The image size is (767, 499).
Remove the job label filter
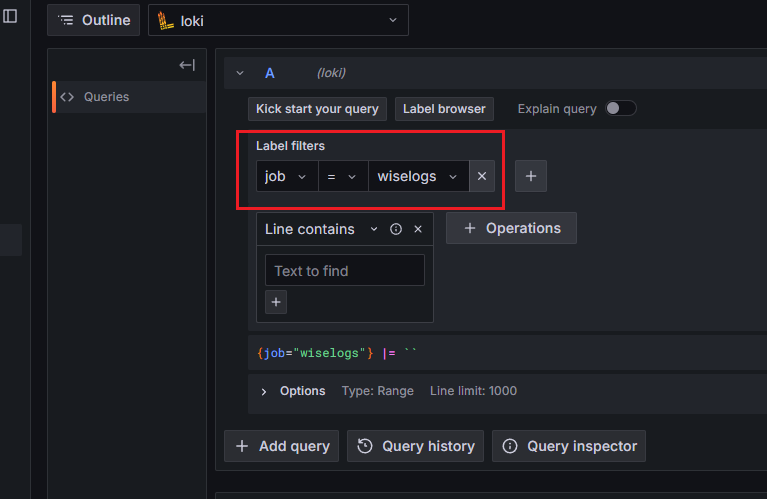tap(482, 176)
